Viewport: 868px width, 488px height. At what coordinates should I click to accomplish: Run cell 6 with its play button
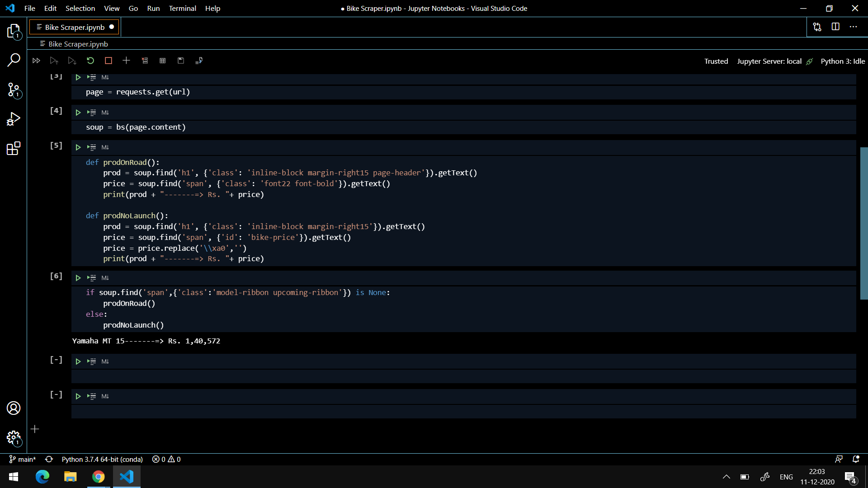point(78,278)
